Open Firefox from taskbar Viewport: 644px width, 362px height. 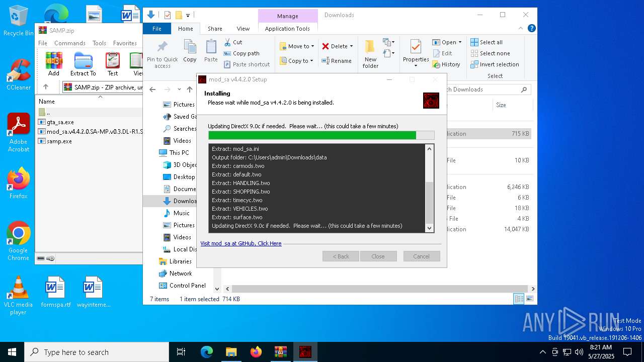pos(256,352)
